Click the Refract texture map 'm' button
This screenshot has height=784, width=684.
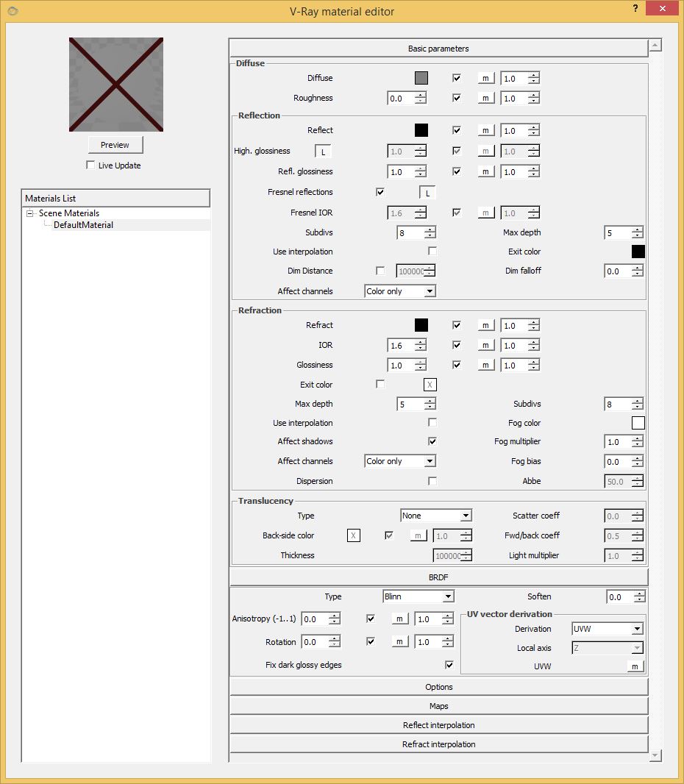point(485,326)
